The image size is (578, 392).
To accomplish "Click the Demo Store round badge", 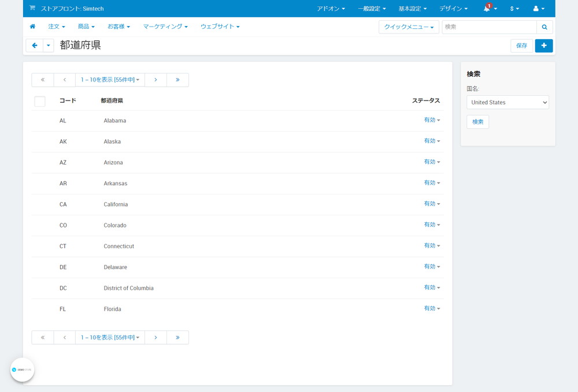I will 22,369.
